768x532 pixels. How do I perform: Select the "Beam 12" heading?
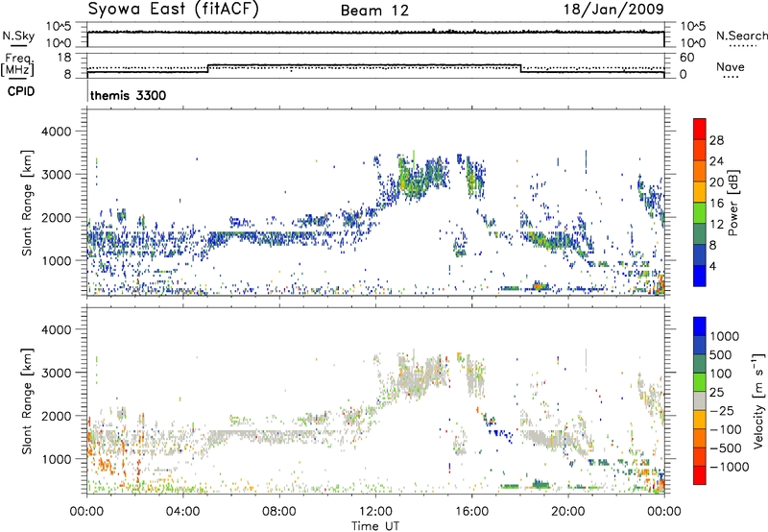pyautogui.click(x=374, y=11)
